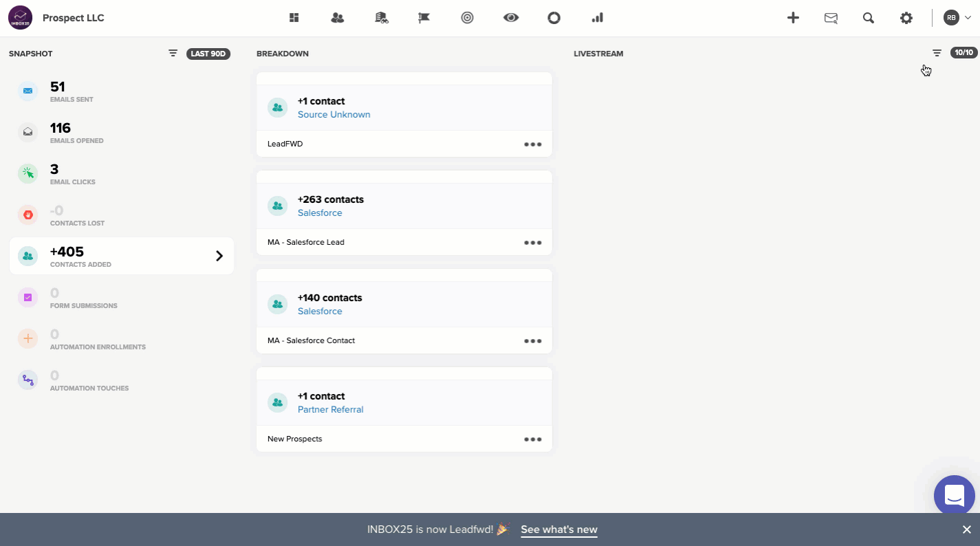This screenshot has height=546, width=980.
Task: Open Salesforce link under +263 contacts
Action: pyautogui.click(x=320, y=213)
